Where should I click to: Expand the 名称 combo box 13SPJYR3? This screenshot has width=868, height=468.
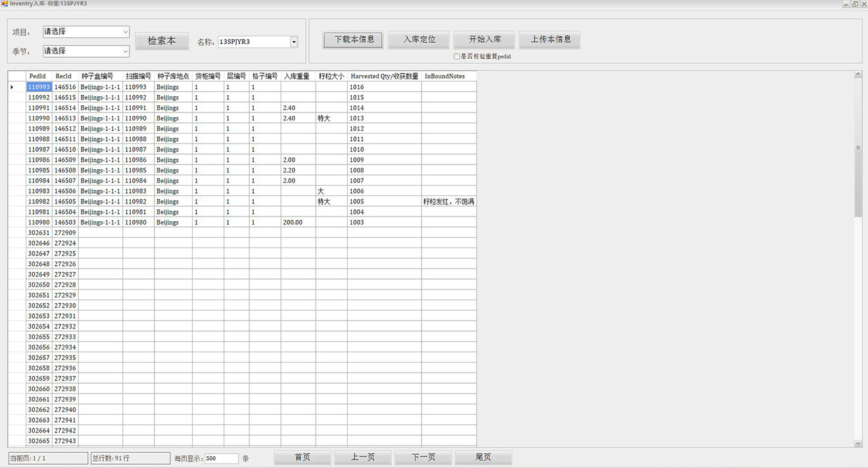[x=294, y=41]
